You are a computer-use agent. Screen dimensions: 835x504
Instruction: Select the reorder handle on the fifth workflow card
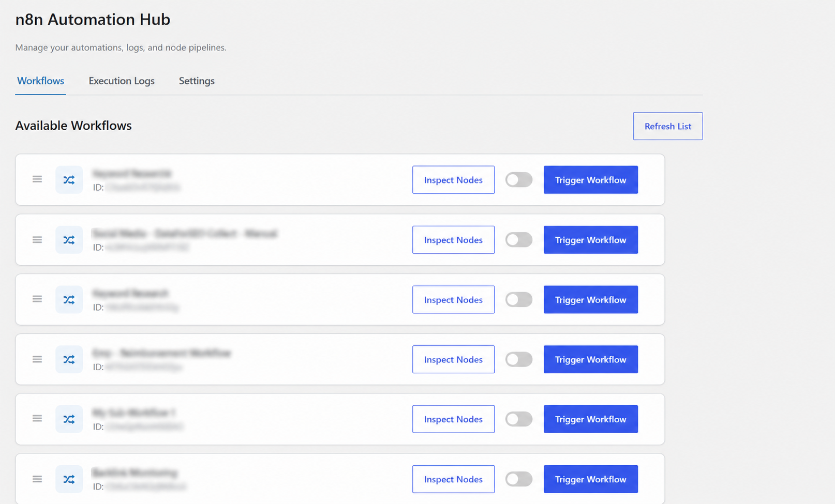pyautogui.click(x=37, y=419)
